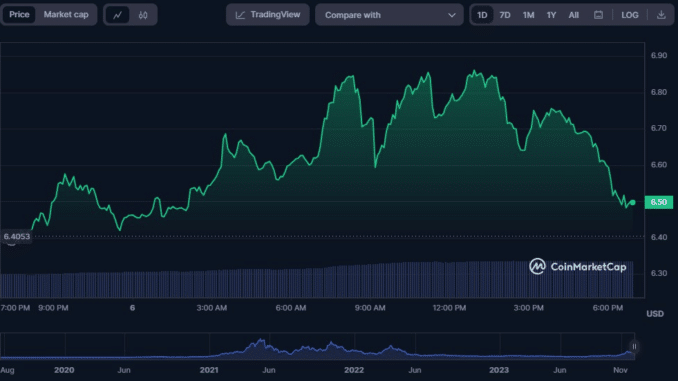Screen dimensions: 678x381
Task: Select the line chart view icon
Action: click(x=118, y=15)
